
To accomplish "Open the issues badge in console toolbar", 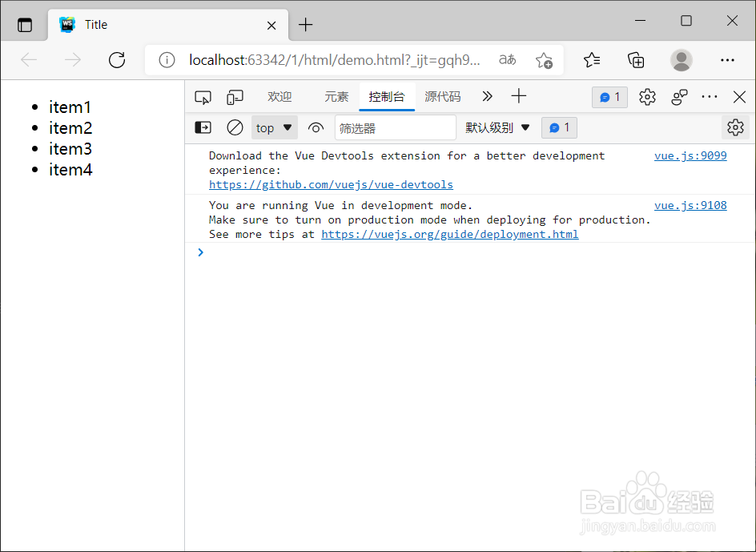I will (x=559, y=127).
